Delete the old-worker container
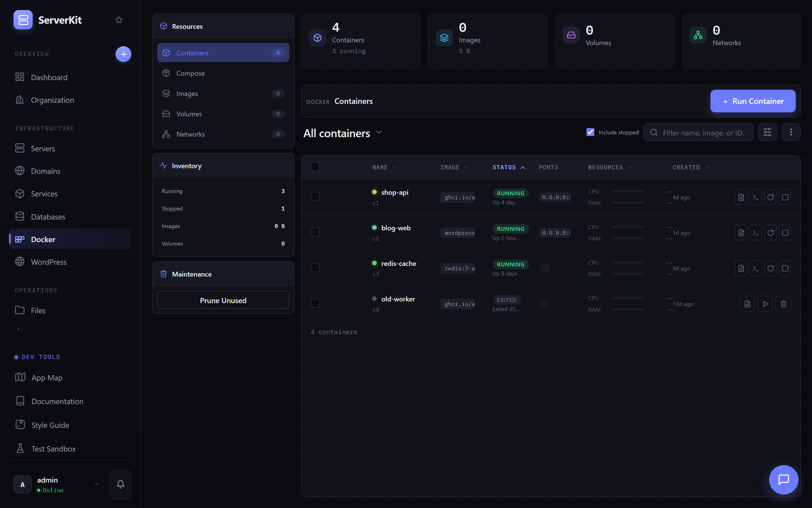 [784, 304]
